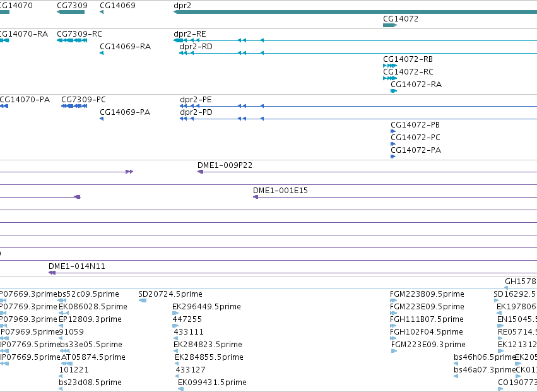Select transcript dpr2-RE label

click(190, 34)
